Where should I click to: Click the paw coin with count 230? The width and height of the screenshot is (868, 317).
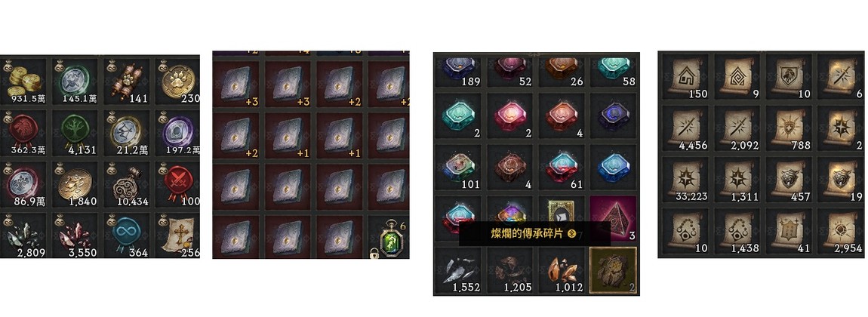click(x=178, y=81)
